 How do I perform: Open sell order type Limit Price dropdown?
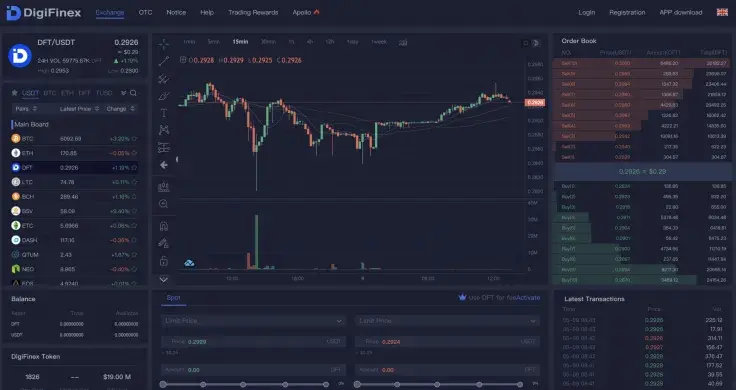click(x=447, y=321)
